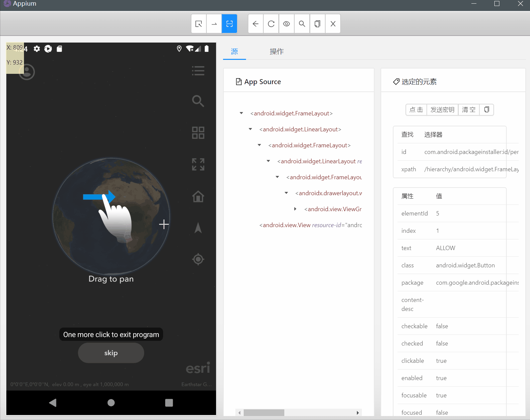Click the elementId value 5
The width and height of the screenshot is (530, 420).
(x=437, y=213)
